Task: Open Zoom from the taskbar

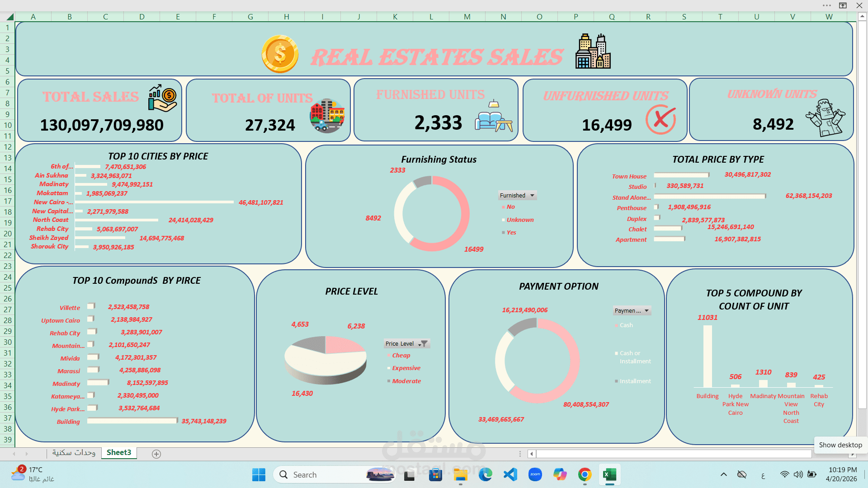Action: (535, 475)
